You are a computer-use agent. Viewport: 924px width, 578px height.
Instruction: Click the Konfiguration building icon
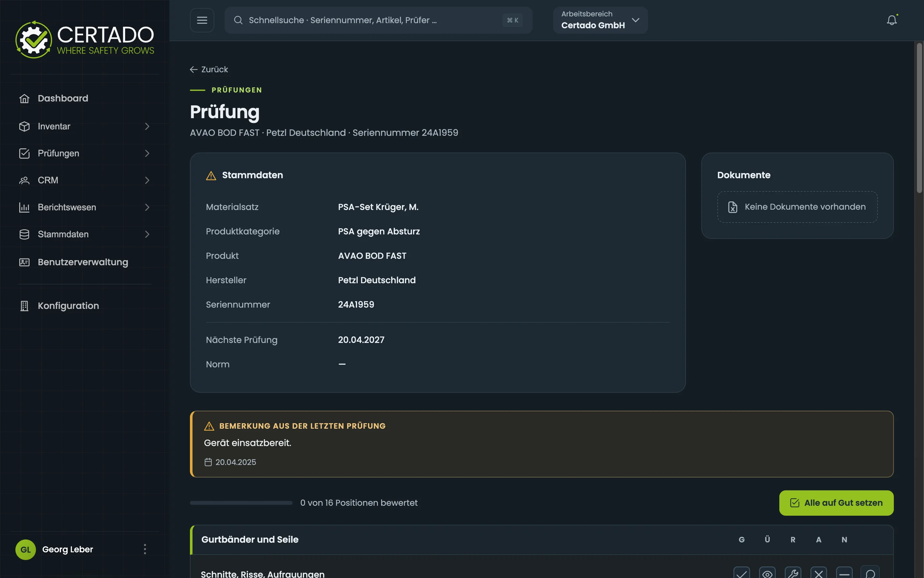click(24, 306)
